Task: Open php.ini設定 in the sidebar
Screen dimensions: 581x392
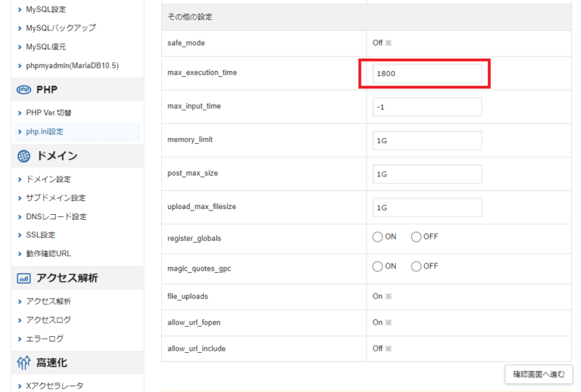Action: tap(44, 131)
